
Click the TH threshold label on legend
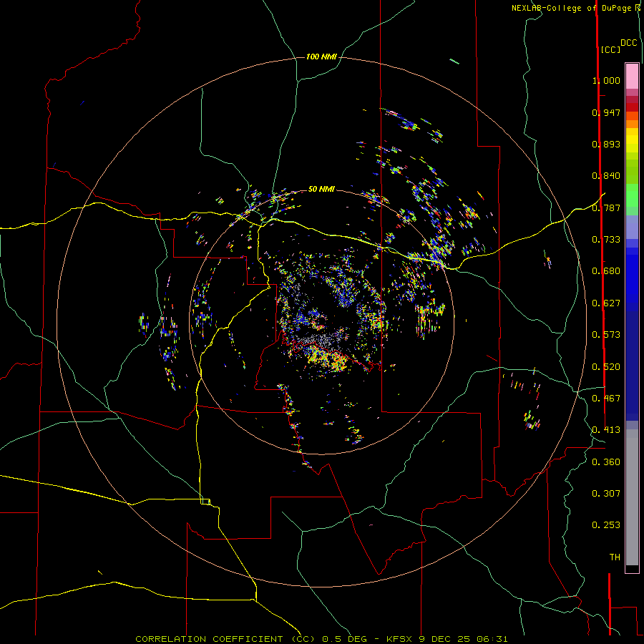click(x=615, y=557)
